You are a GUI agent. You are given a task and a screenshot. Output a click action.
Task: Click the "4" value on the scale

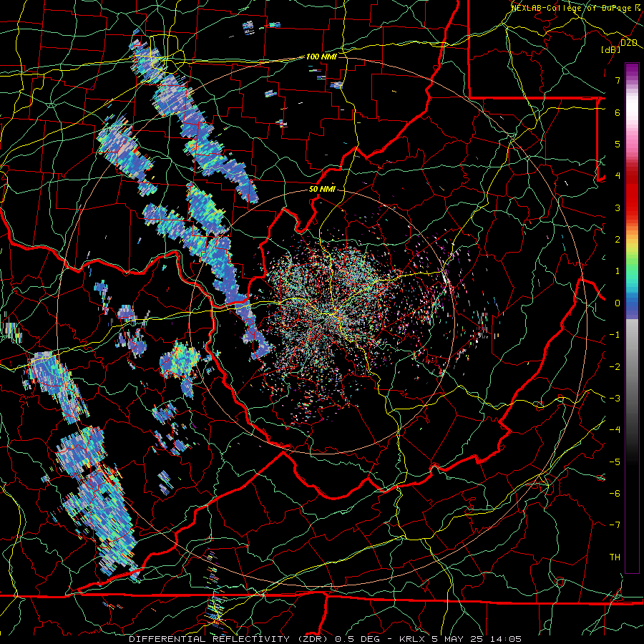[618, 176]
